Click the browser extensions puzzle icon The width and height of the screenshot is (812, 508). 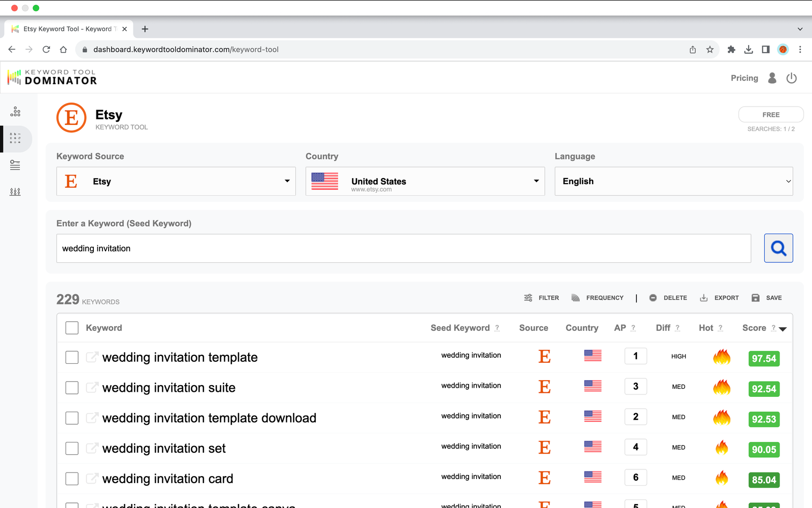(731, 49)
